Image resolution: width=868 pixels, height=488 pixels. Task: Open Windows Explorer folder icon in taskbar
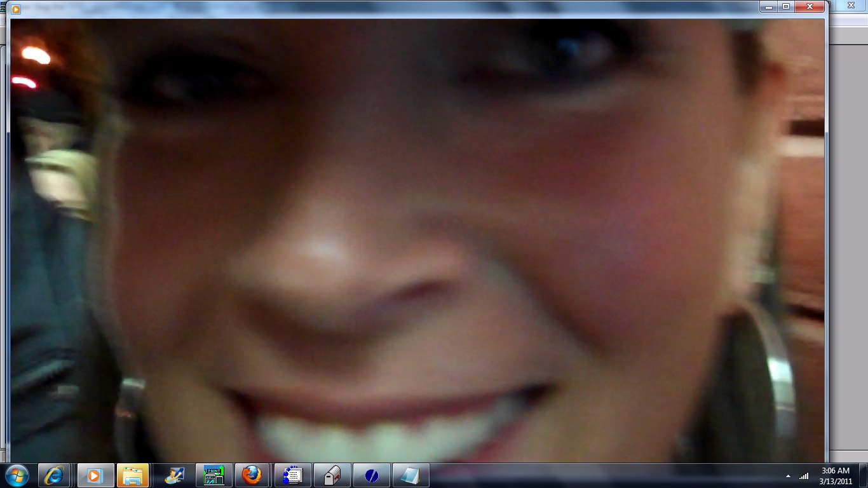tap(133, 475)
